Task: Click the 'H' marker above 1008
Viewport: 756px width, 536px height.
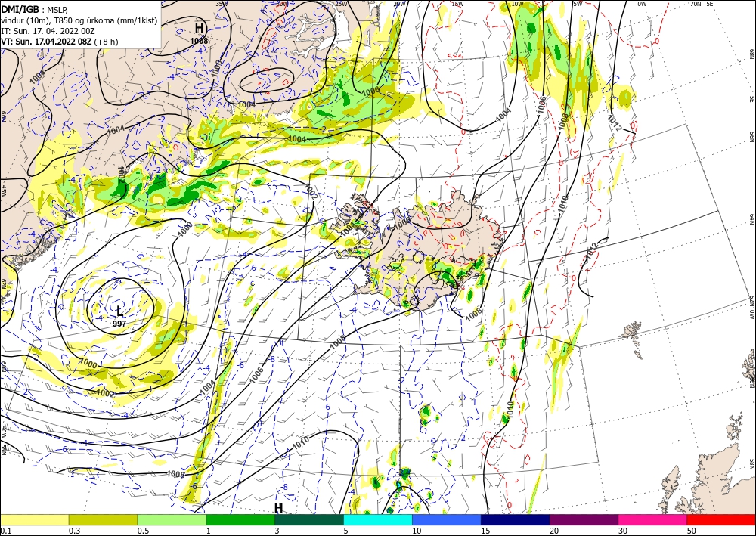Action: tap(199, 27)
